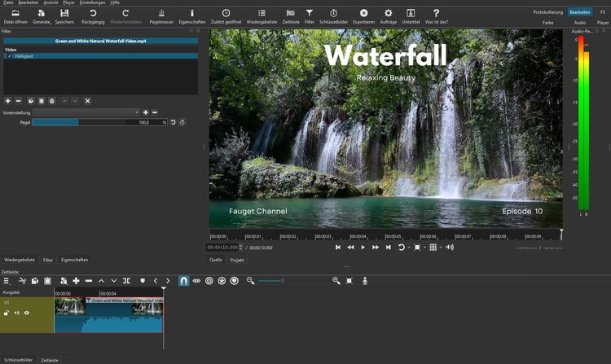Screen dimensions: 611x364
Task: Open the player volume control
Action: [450, 248]
